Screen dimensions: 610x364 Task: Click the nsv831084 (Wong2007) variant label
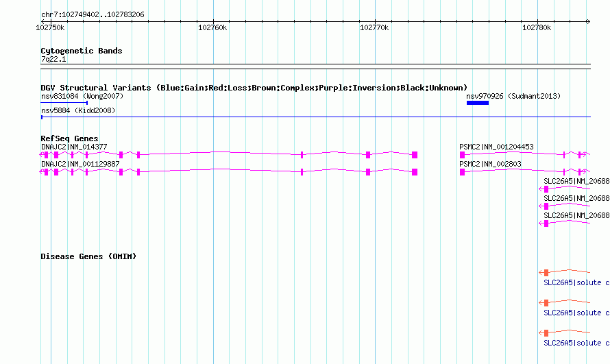(82, 96)
